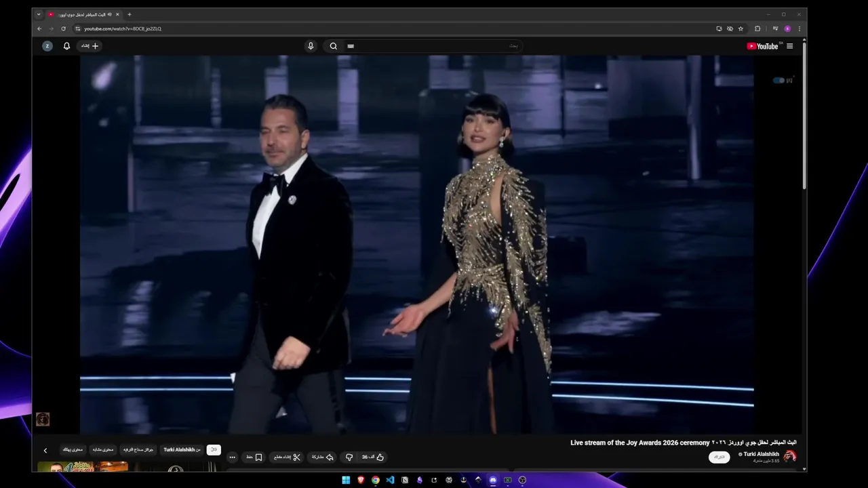
Task: Open the browser profile avatar
Action: (787, 28)
